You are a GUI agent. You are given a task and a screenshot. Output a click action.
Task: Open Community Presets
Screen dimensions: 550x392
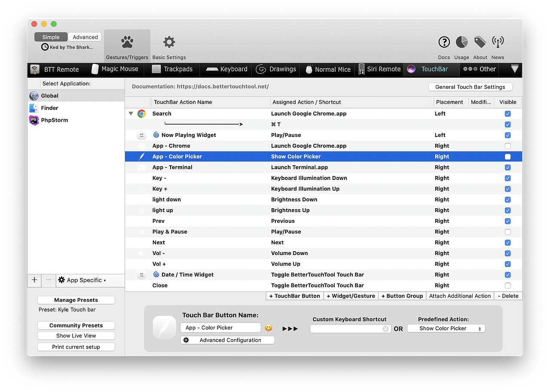coord(76,325)
